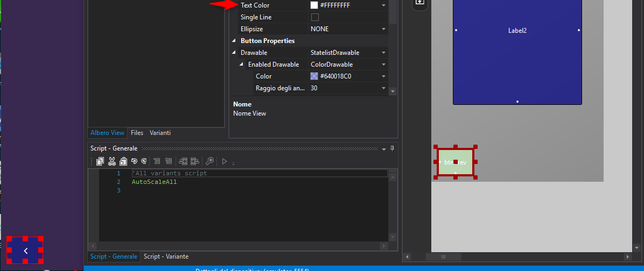Select the Script - Variante tab

(166, 256)
